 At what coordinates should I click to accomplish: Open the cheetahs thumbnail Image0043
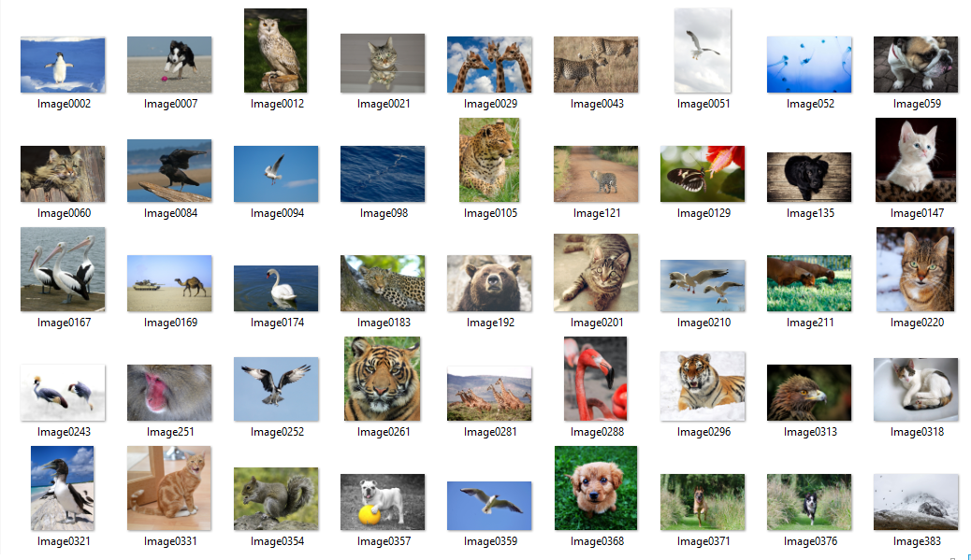(596, 65)
